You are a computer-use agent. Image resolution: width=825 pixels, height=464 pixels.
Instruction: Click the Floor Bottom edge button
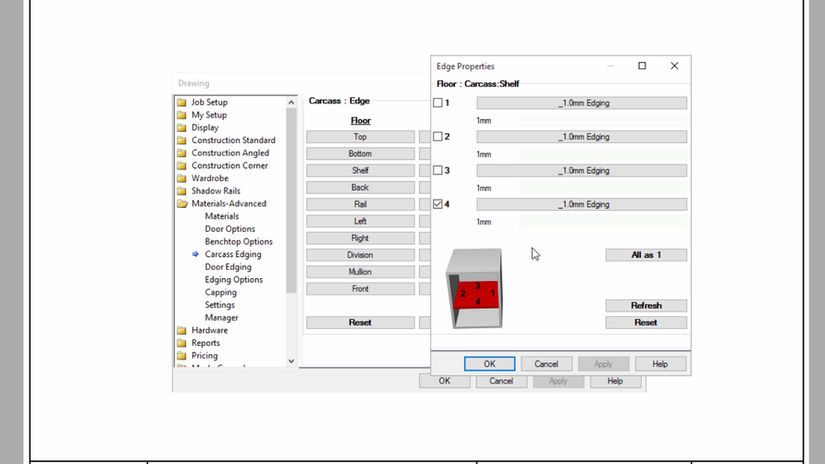(360, 154)
